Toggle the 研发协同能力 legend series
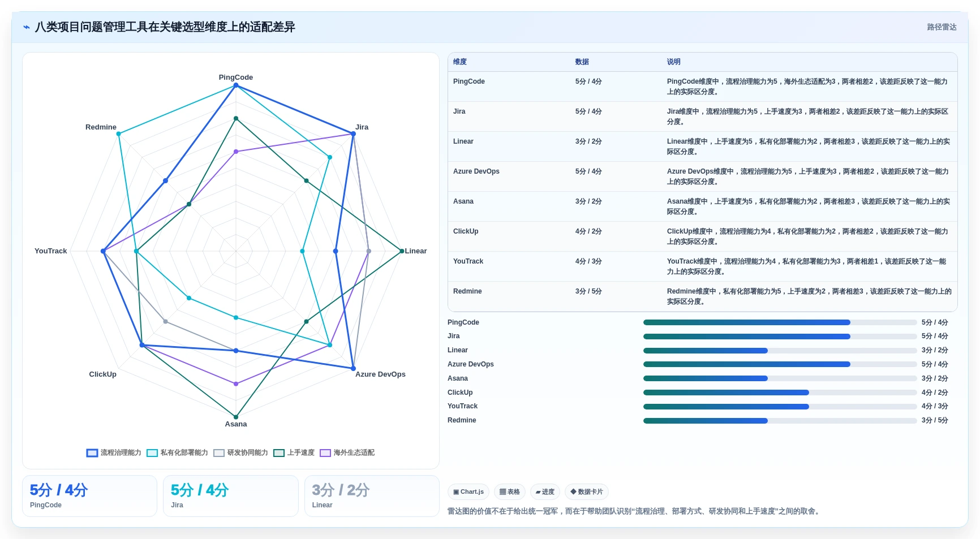This screenshot has width=980, height=539. tap(240, 452)
